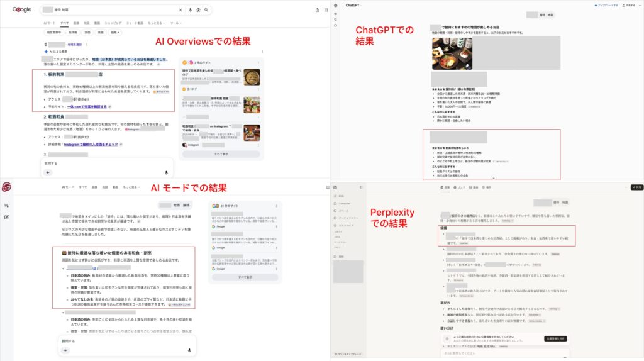Select the リンク tab in Perplexity
Viewport: 644px width, 361px height.
(459, 187)
